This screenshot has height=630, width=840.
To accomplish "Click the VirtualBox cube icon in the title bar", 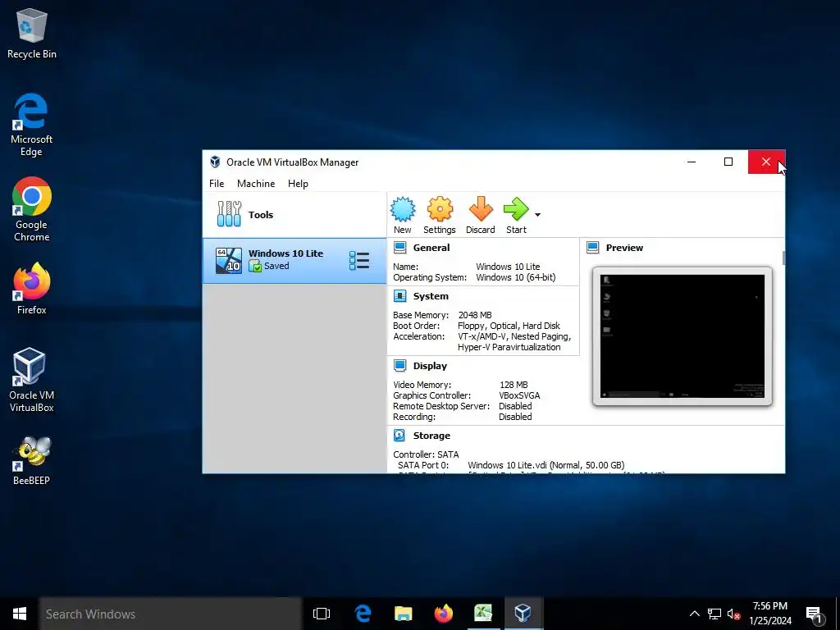I will point(215,162).
